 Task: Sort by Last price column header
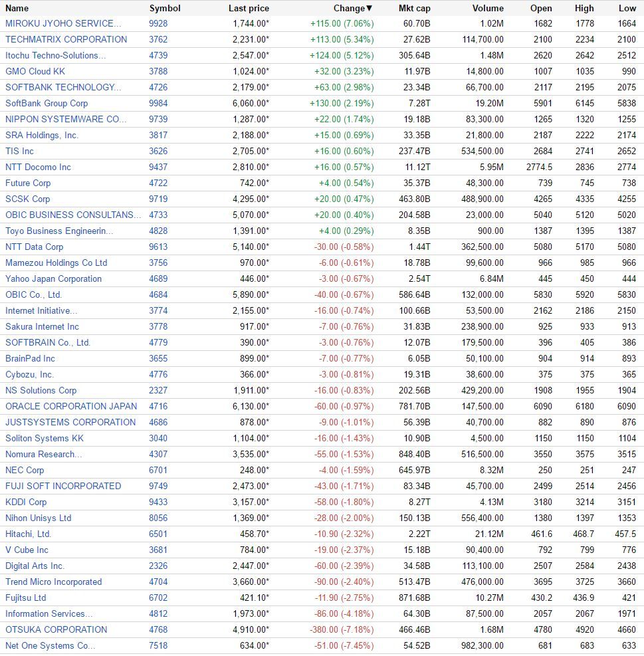pyautogui.click(x=249, y=8)
